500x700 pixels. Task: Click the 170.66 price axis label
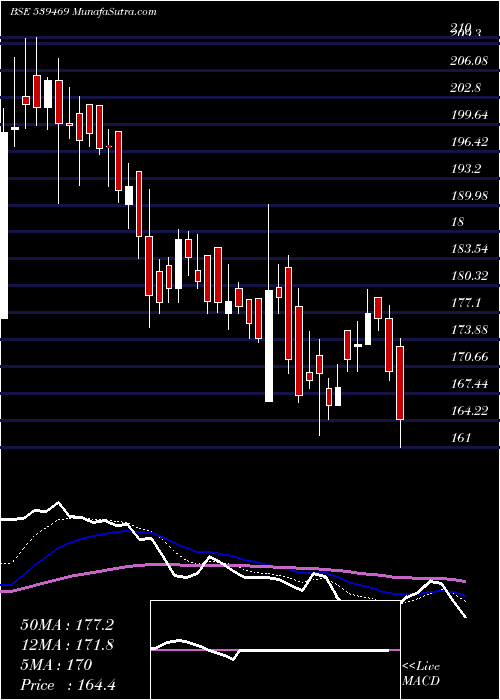[468, 357]
